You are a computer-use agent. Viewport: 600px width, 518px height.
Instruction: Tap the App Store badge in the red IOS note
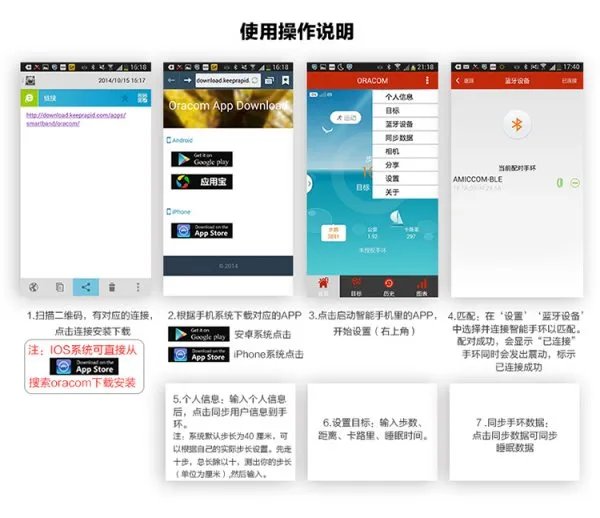point(84,367)
